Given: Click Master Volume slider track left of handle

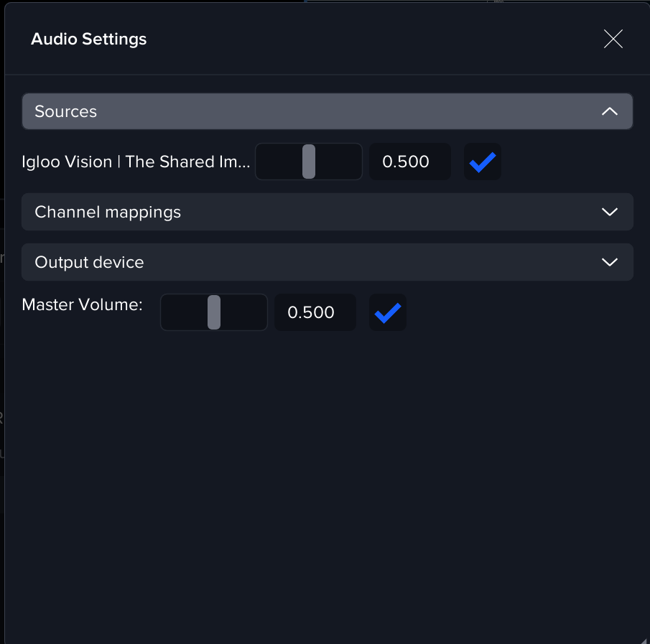Looking at the screenshot, I should pyautogui.click(x=184, y=312).
